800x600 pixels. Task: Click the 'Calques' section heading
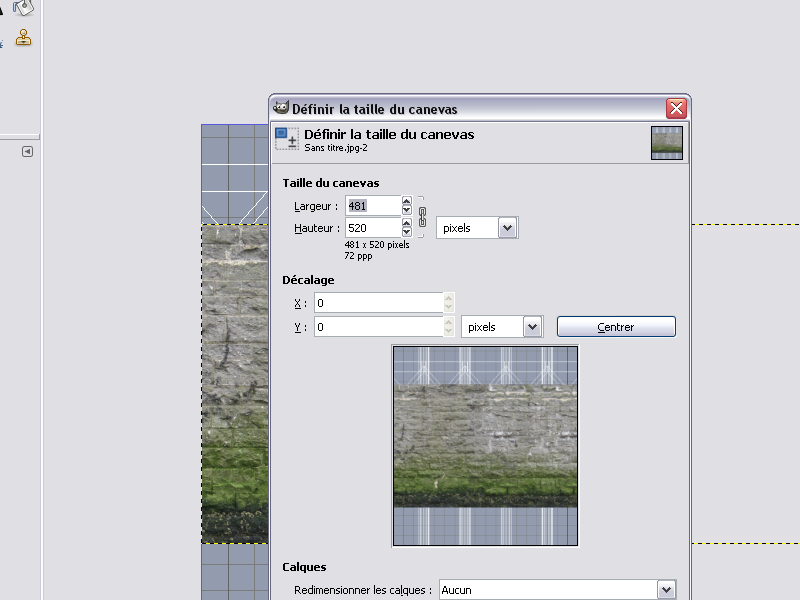click(x=304, y=567)
